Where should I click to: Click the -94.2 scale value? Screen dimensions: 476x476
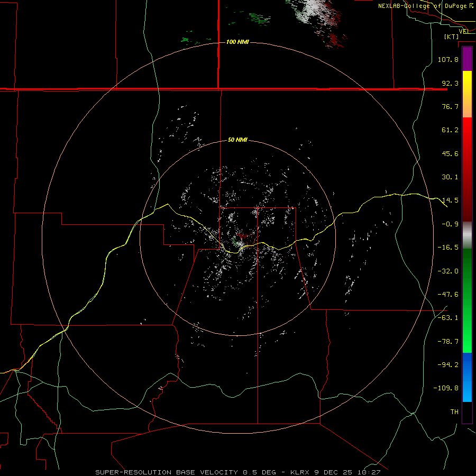coord(448,365)
